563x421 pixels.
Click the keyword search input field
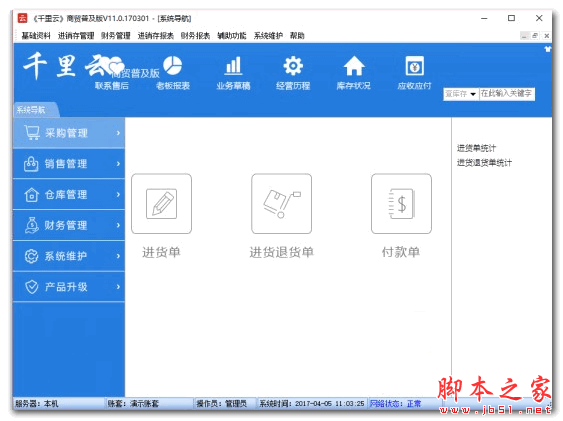coord(507,94)
